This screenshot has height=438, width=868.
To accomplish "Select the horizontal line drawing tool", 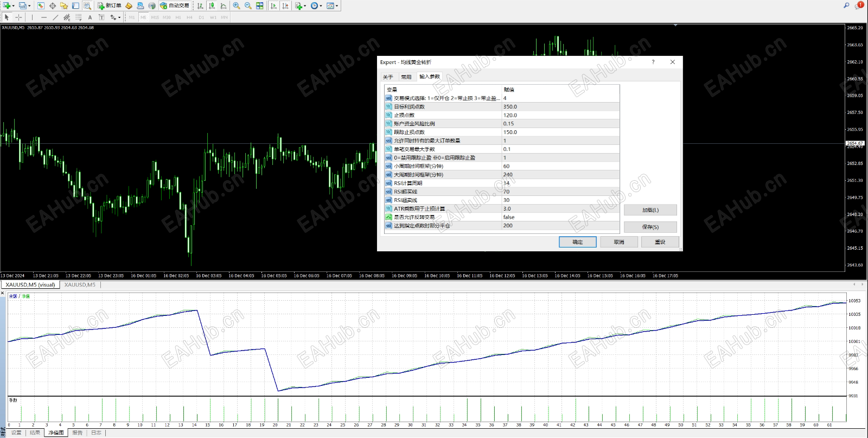I will pos(44,17).
